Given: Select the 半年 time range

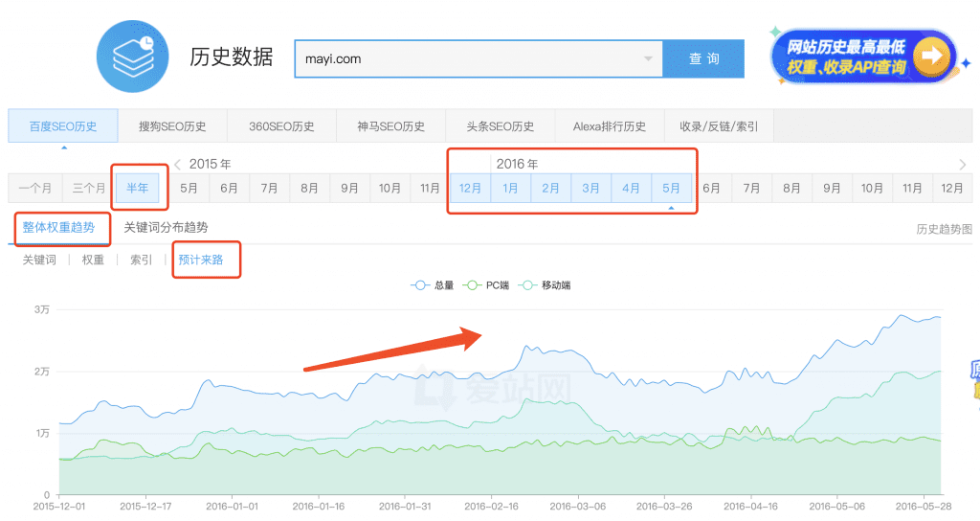Looking at the screenshot, I should [x=138, y=189].
